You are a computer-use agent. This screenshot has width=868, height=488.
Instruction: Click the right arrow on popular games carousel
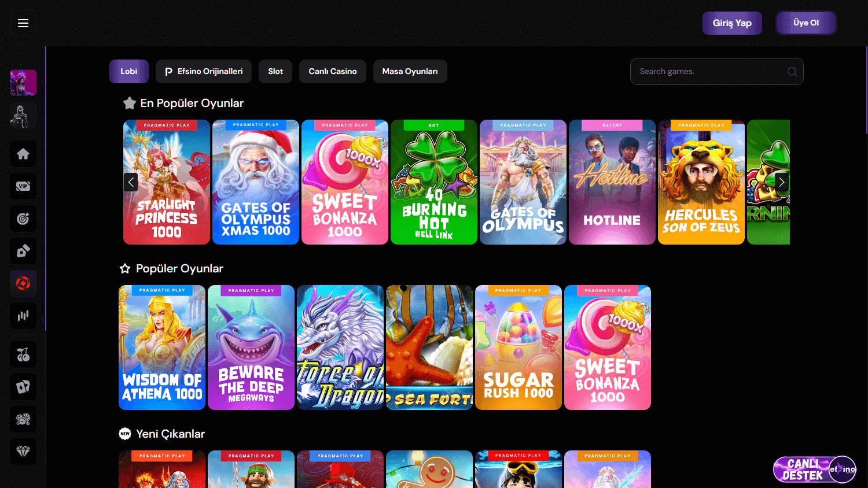[781, 182]
